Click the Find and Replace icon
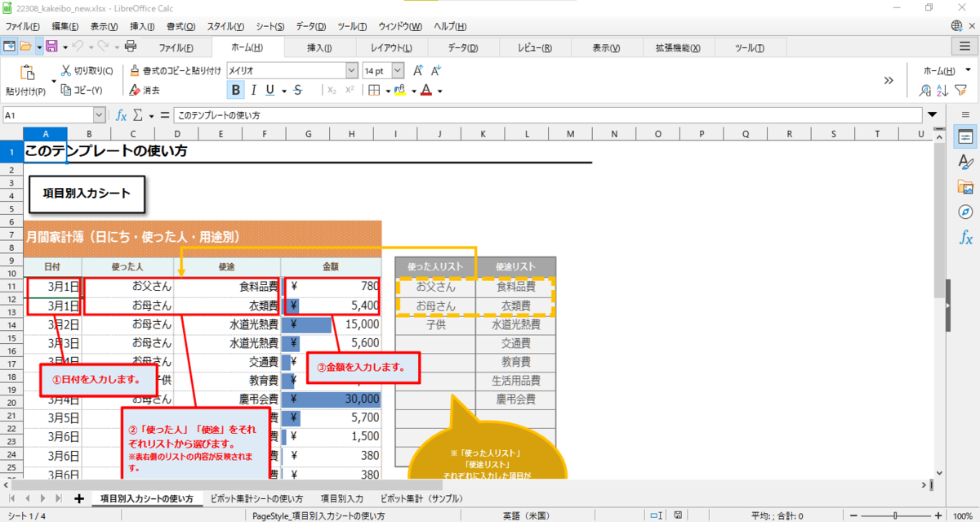Image resolution: width=980 pixels, height=522 pixels. (925, 91)
